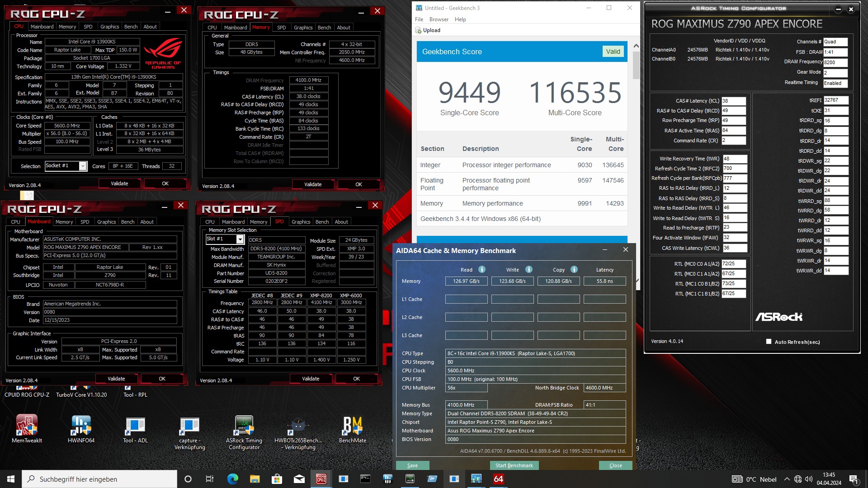Viewport: 868px width, 488px height.
Task: Switch to ROG CPU-Z taskbar icon
Action: [x=321, y=479]
